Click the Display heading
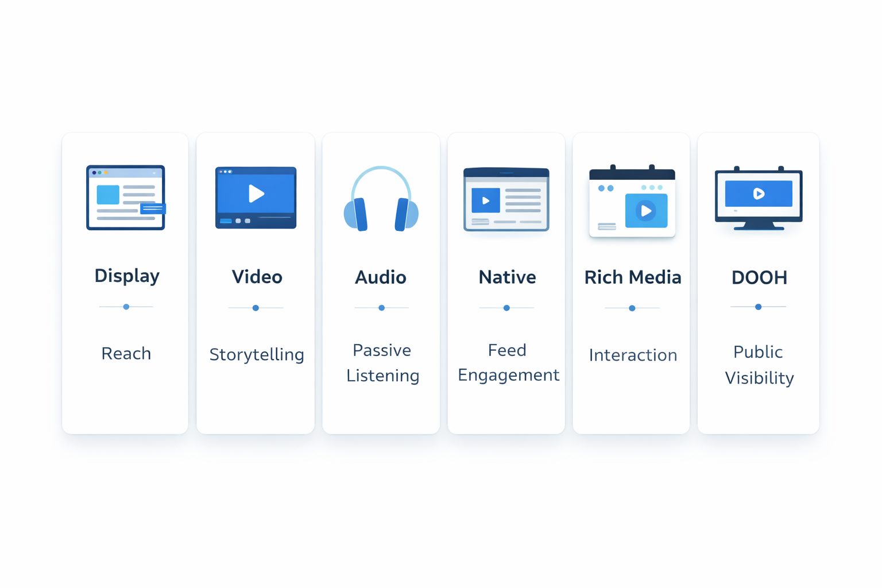Image resolution: width=882 pixels, height=588 pixels. 127,276
